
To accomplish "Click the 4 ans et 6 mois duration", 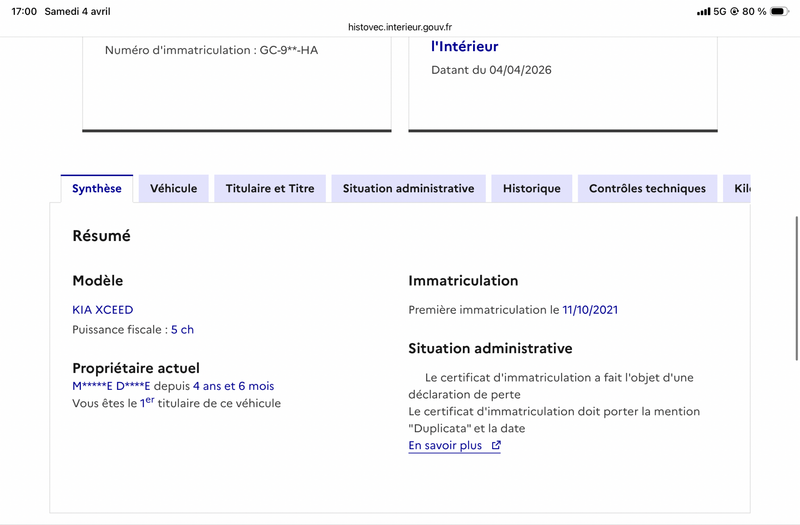I will pyautogui.click(x=234, y=386).
